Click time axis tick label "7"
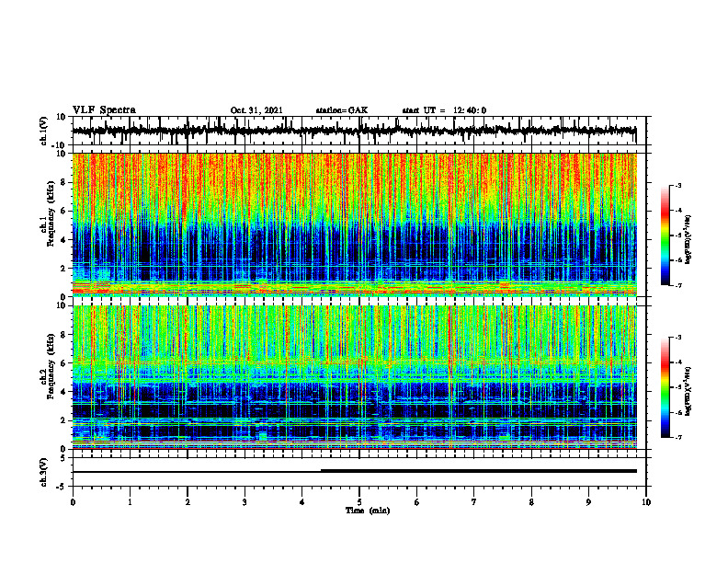This screenshot has width=728, height=563. (474, 502)
